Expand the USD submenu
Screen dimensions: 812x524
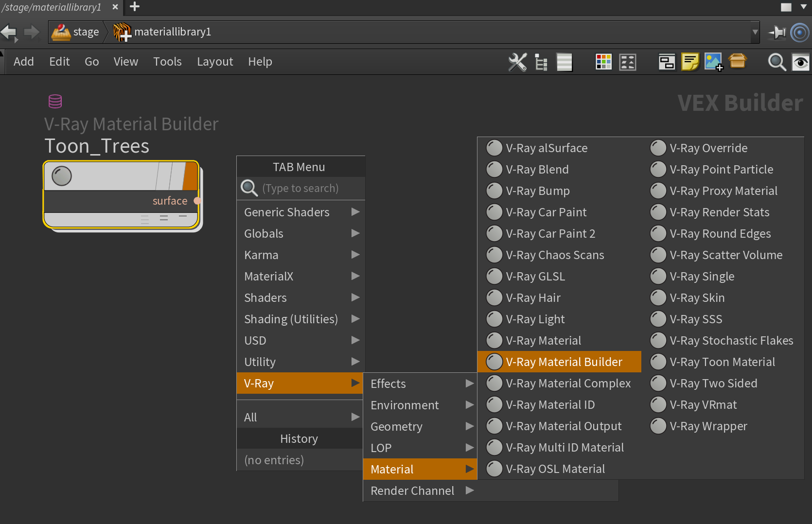point(301,340)
